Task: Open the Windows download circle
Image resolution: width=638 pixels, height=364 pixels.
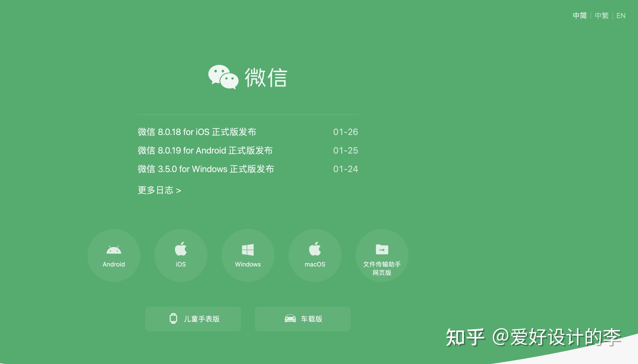Action: click(248, 255)
